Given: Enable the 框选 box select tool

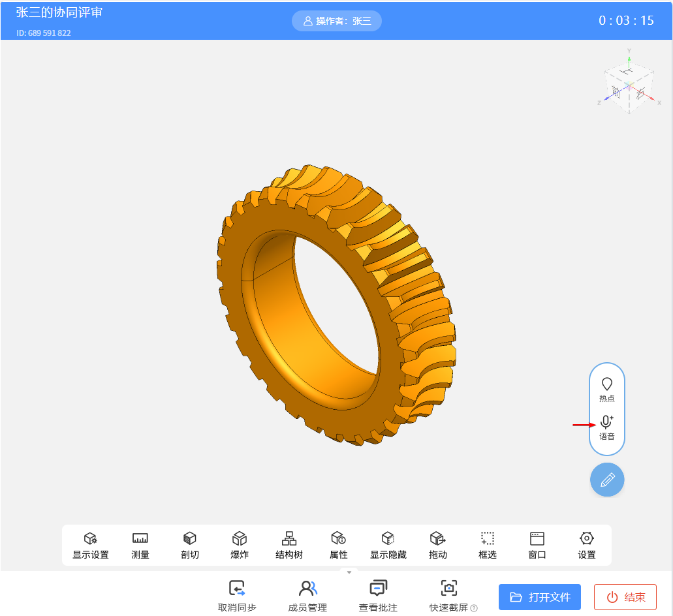Looking at the screenshot, I should [488, 545].
